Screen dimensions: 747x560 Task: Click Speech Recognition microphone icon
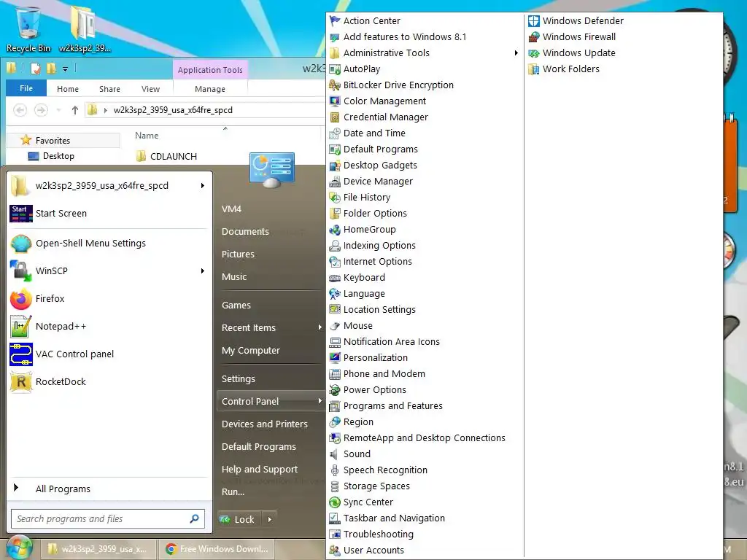(x=335, y=470)
